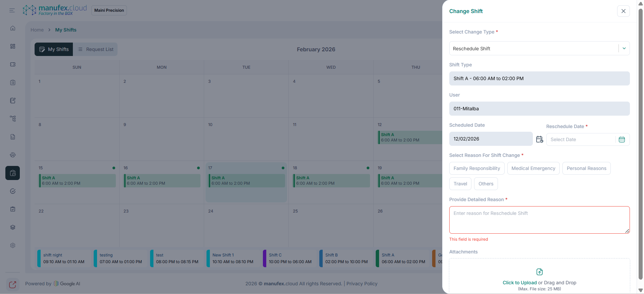The image size is (644, 294).
Task: Expand the Select Change Type dropdown arrow
Action: pos(624,48)
